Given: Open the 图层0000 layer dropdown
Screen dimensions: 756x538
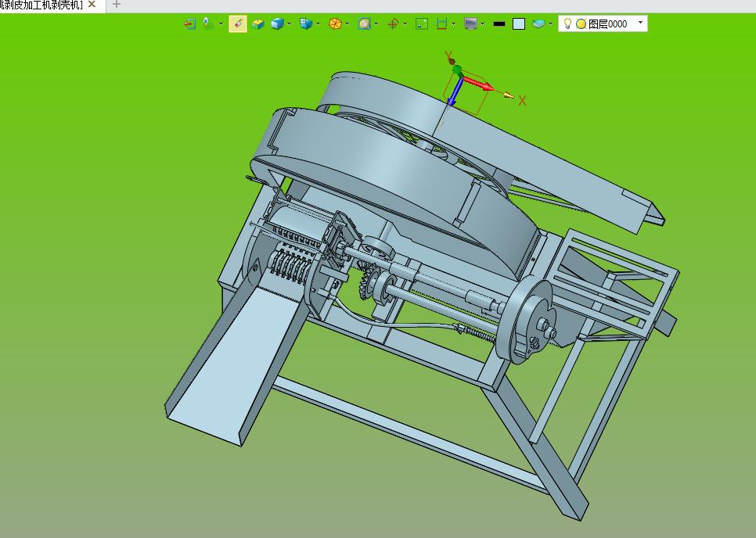Looking at the screenshot, I should pyautogui.click(x=603, y=23).
